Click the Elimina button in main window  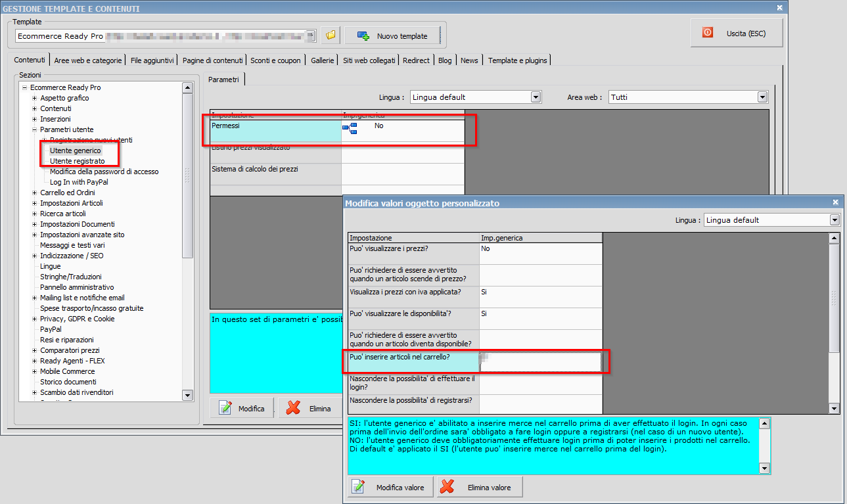(311, 408)
